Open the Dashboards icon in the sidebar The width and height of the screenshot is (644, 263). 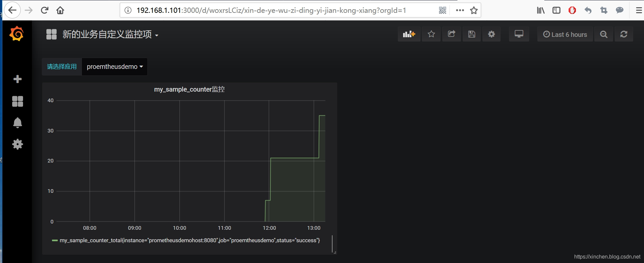17,101
